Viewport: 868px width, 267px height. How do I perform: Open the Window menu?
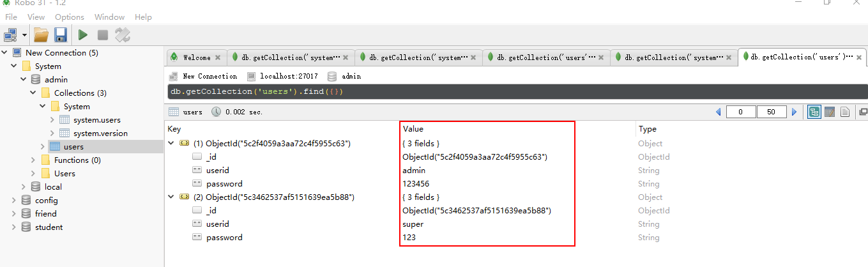point(110,17)
